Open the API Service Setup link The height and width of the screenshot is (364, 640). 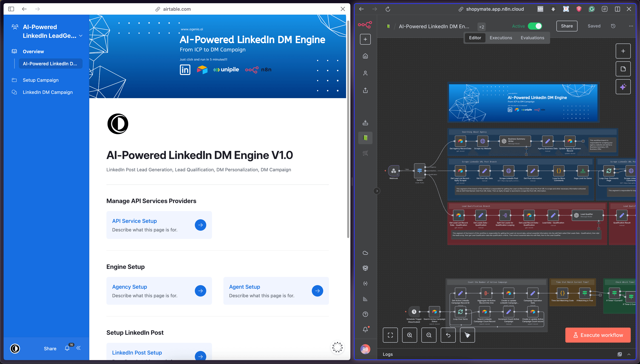click(x=134, y=221)
